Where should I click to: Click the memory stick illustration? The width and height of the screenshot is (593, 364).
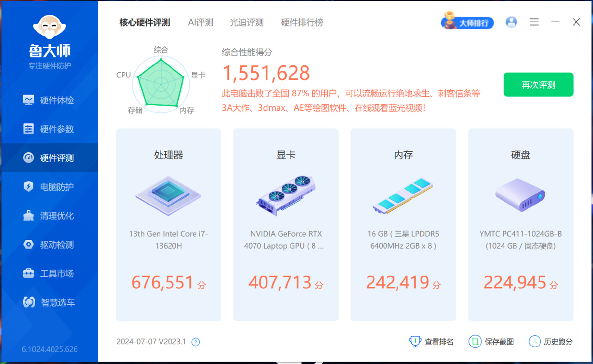click(x=403, y=195)
